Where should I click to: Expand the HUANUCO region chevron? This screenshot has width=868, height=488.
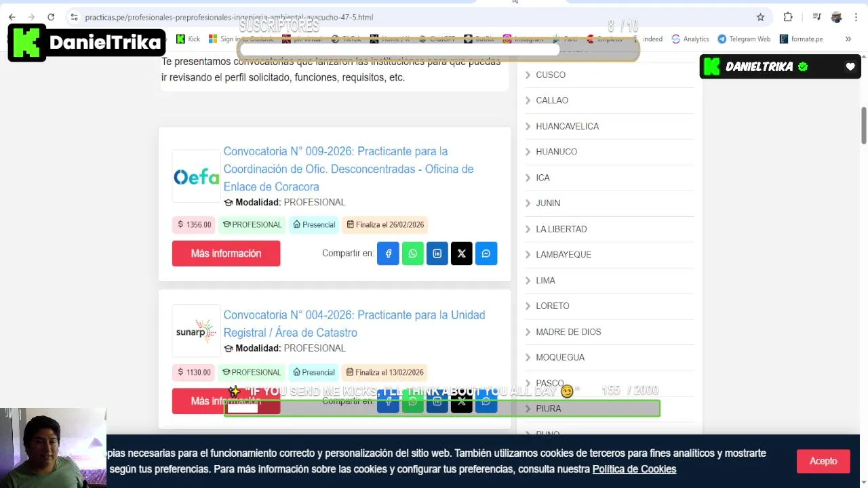[528, 152]
